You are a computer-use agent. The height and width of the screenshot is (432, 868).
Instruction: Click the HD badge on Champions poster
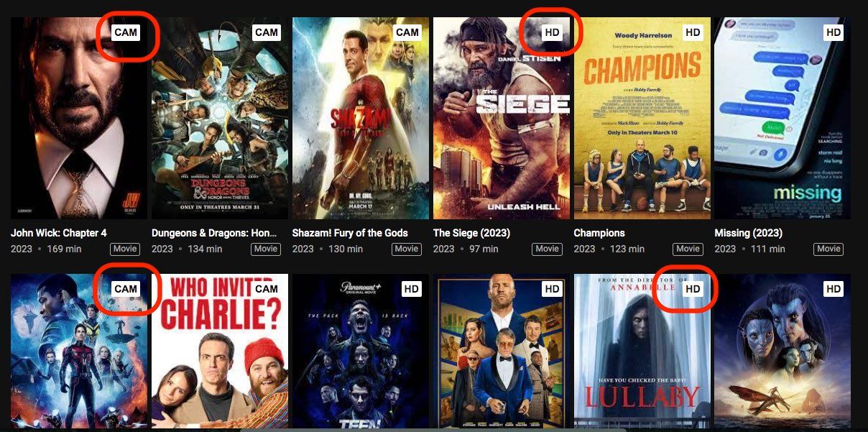[x=693, y=32]
